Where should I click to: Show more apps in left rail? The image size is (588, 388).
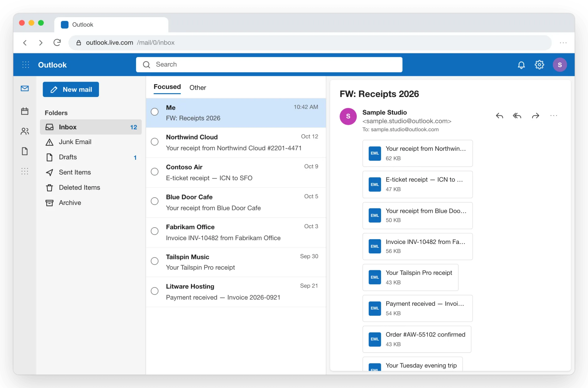(25, 171)
